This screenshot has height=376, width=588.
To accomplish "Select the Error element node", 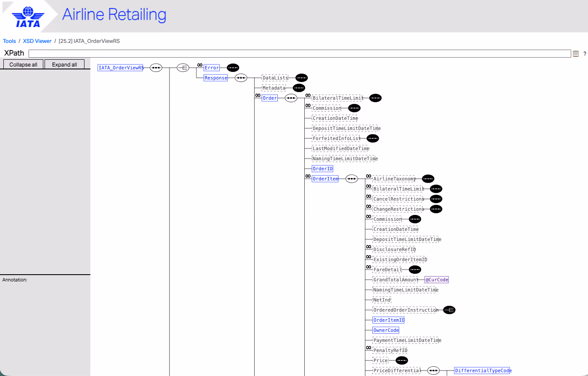I will 212,68.
